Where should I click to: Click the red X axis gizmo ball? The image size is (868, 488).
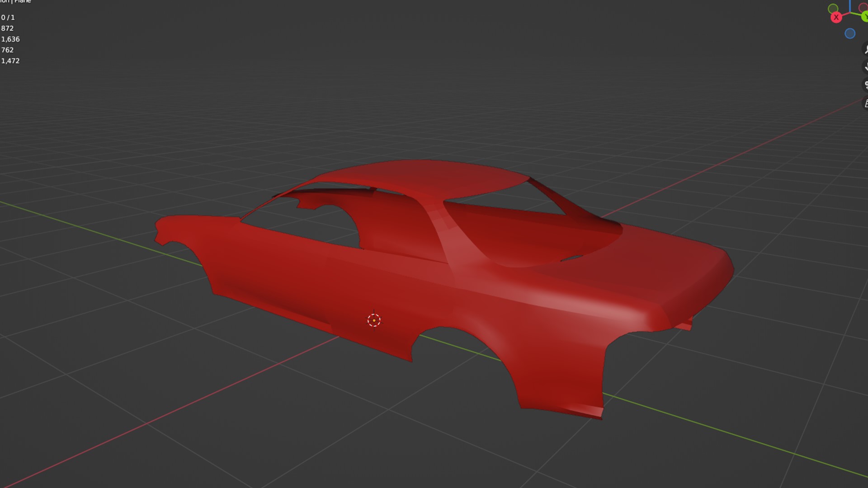point(836,18)
